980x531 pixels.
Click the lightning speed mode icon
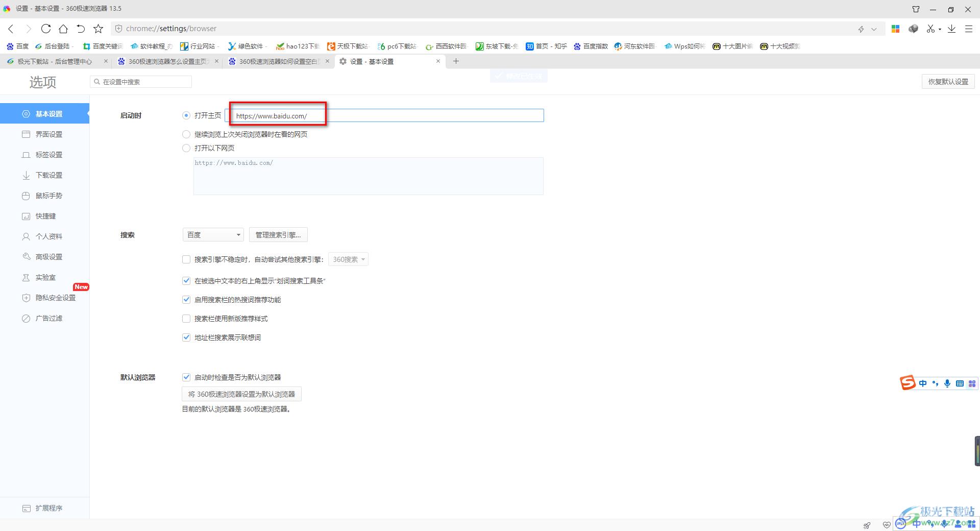(861, 29)
